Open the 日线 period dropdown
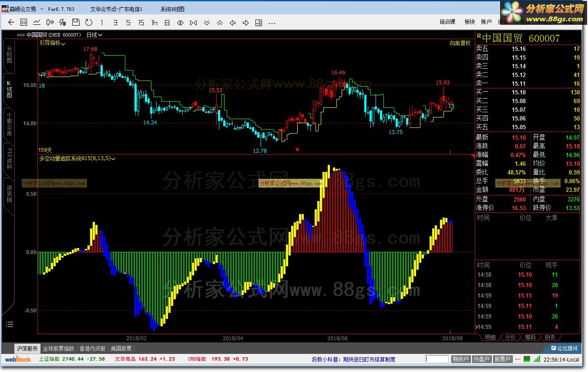This screenshot has width=588, height=372. (x=94, y=35)
